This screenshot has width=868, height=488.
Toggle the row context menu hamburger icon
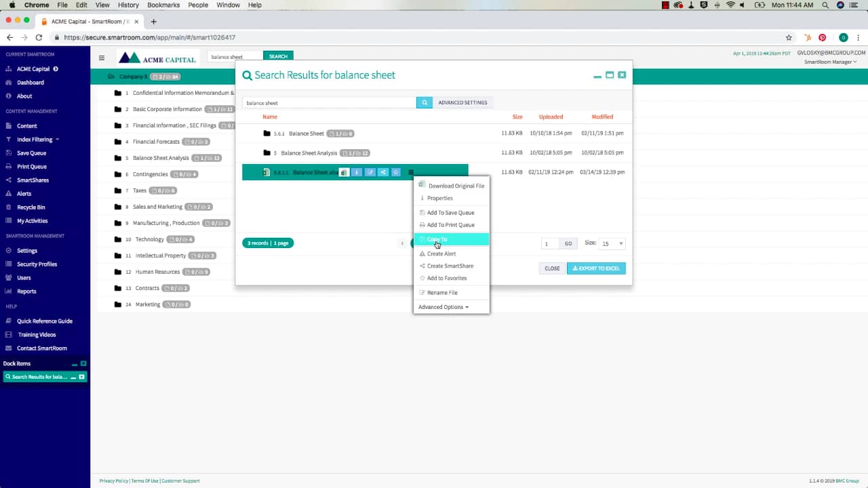click(411, 172)
